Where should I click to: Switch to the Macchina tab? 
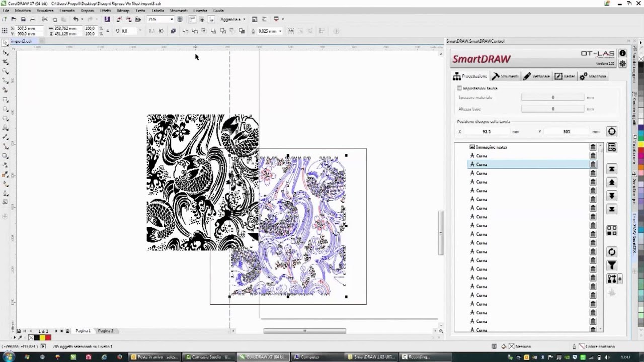pyautogui.click(x=593, y=76)
